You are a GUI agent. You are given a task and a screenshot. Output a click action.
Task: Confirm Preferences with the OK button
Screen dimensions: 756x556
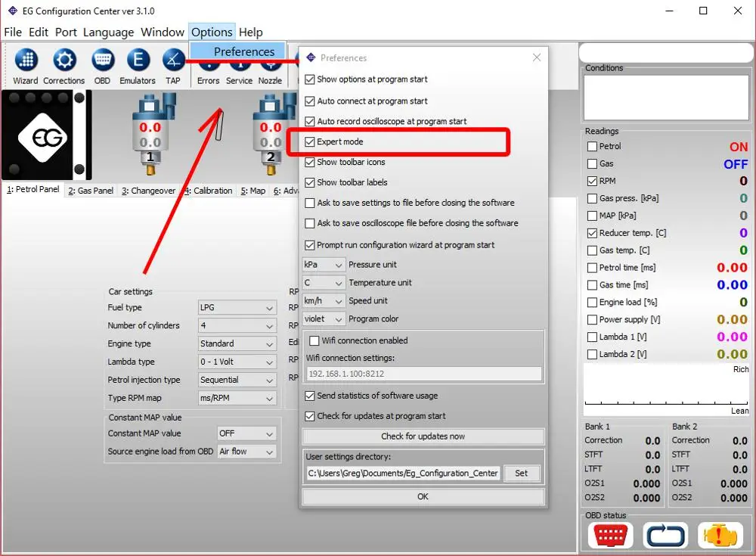pyautogui.click(x=423, y=497)
